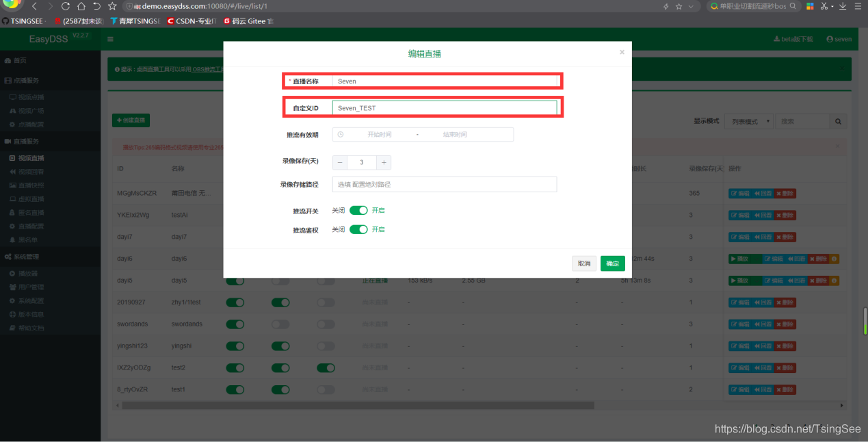Click the hamburger menu beside EasyDSS logo
Screen dimensions: 868x442
[110, 38]
